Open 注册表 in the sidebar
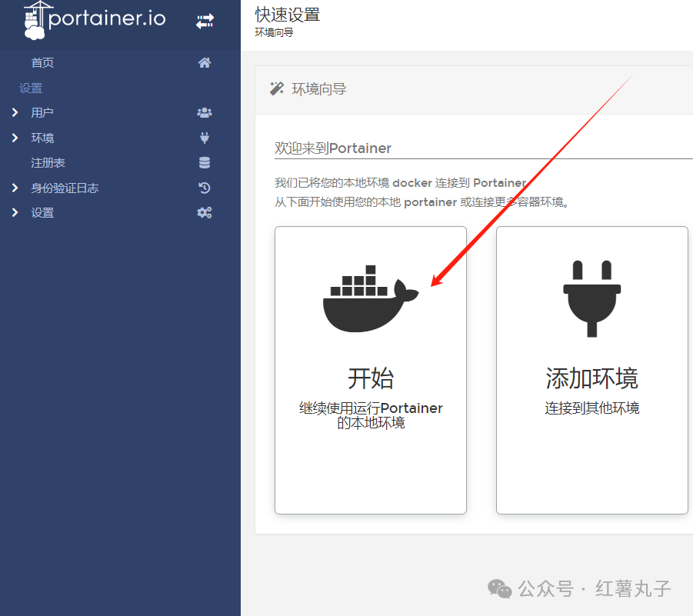The height and width of the screenshot is (616, 693). [48, 162]
